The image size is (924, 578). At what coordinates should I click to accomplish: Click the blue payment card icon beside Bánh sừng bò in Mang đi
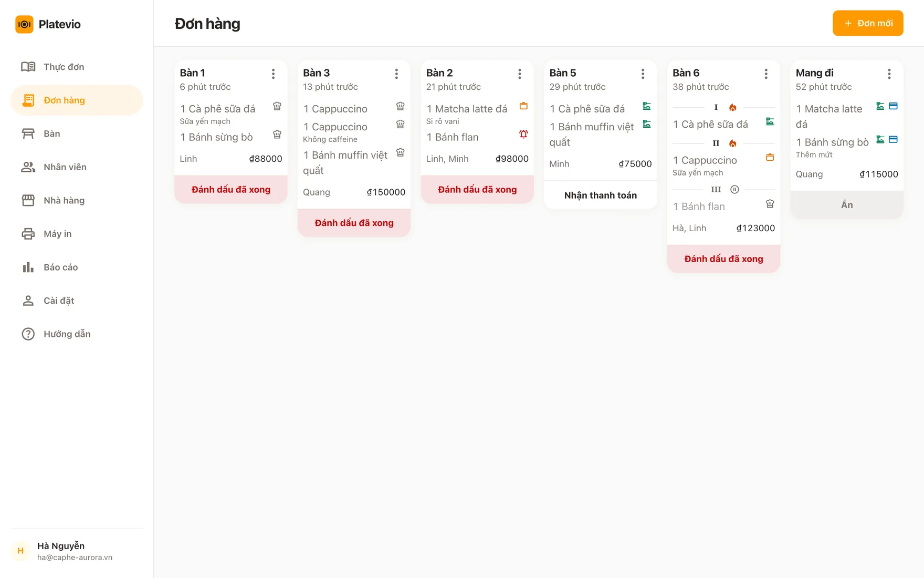893,140
